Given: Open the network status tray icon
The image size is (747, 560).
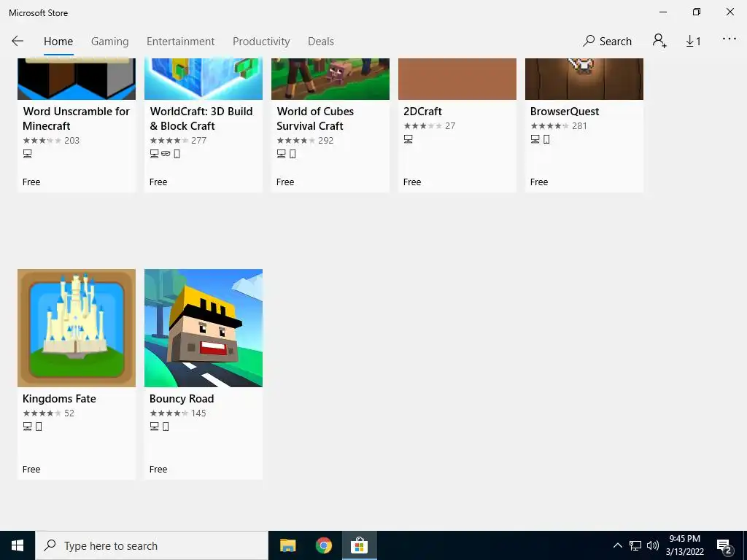Looking at the screenshot, I should pos(635,545).
